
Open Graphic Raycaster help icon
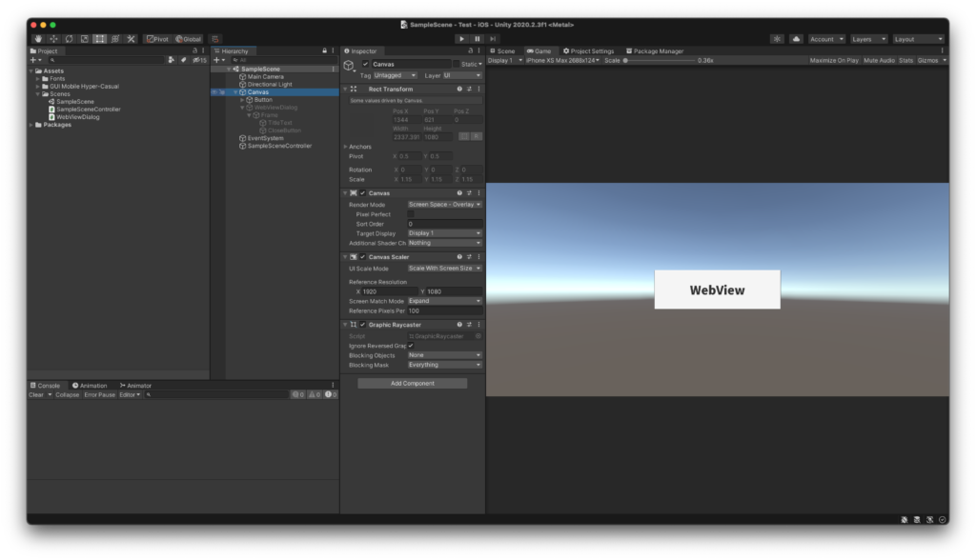coord(459,325)
